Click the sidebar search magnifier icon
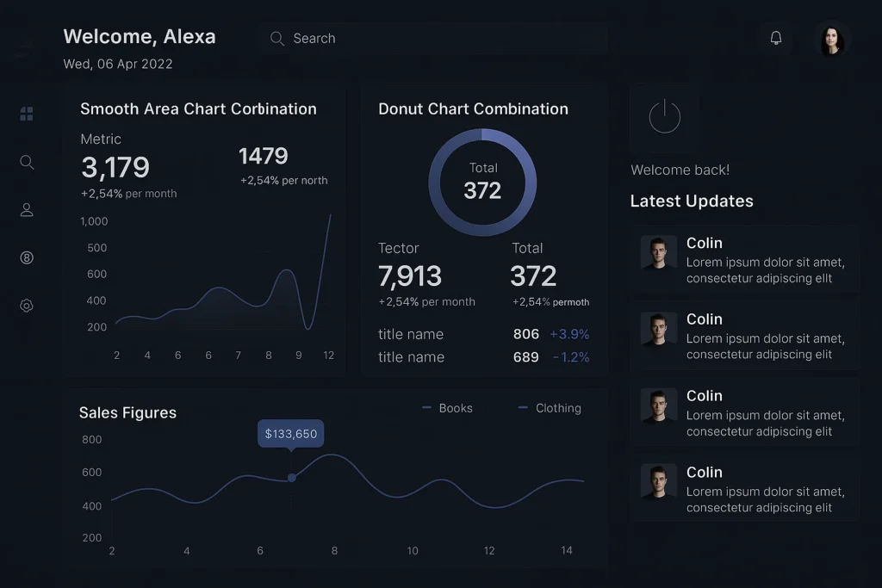The height and width of the screenshot is (588, 882). pos(27,162)
